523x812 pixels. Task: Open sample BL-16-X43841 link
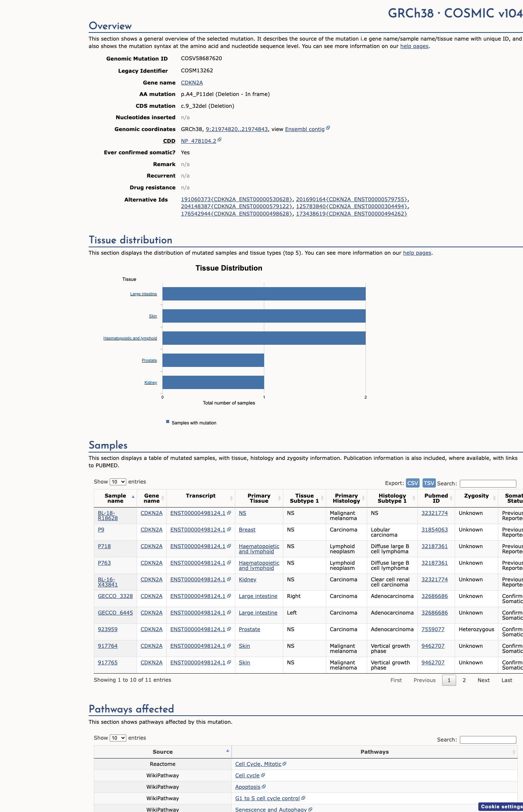pyautogui.click(x=107, y=582)
